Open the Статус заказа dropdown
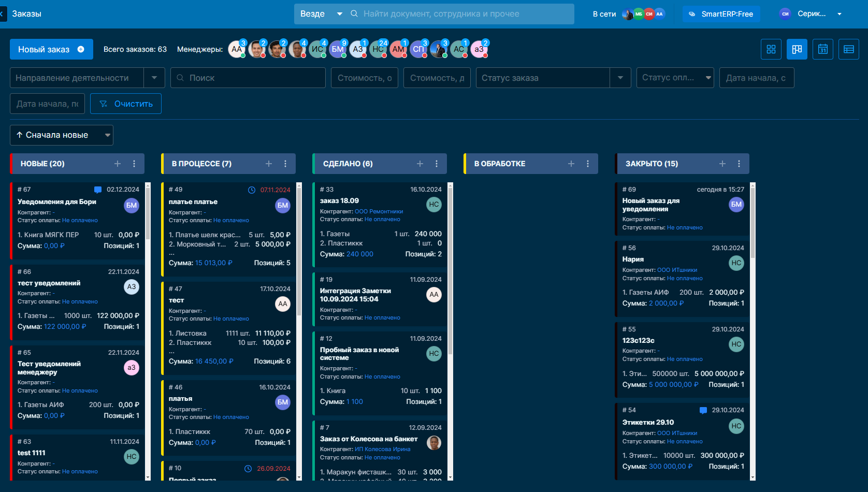 [620, 78]
